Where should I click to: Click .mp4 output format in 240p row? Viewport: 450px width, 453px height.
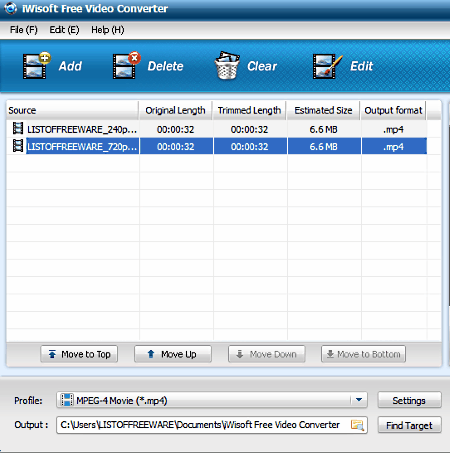(393, 129)
